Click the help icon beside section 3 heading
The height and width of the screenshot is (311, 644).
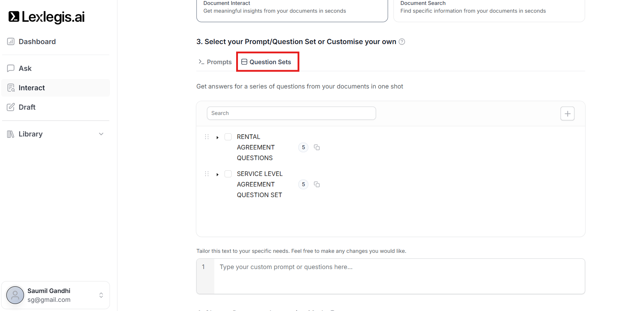(401, 42)
